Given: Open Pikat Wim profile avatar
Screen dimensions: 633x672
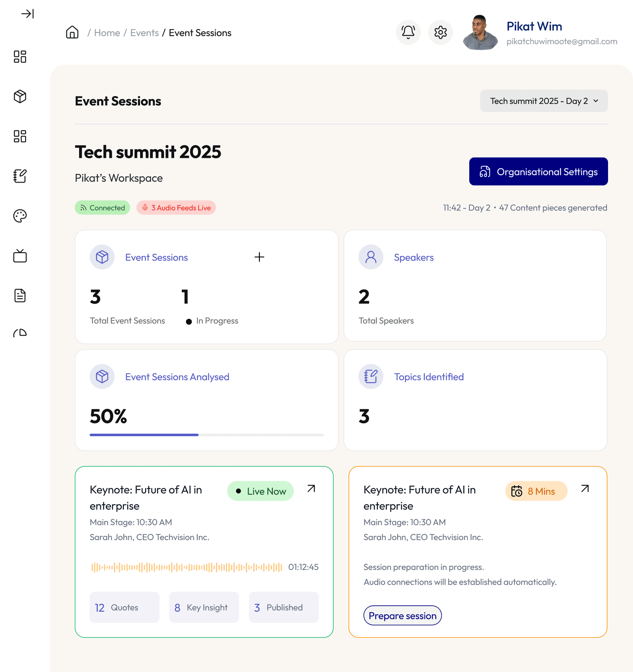Looking at the screenshot, I should click(x=480, y=32).
